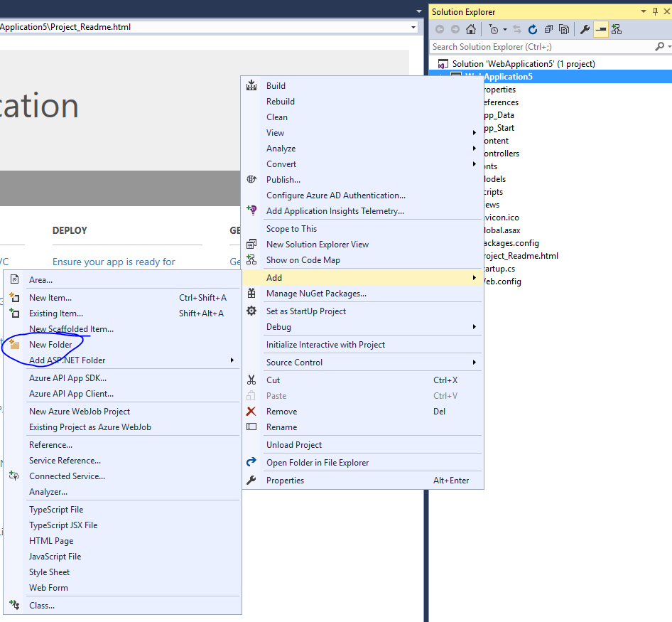
Task: Click the Properties wrench icon in Solution Explorer
Action: (584, 28)
